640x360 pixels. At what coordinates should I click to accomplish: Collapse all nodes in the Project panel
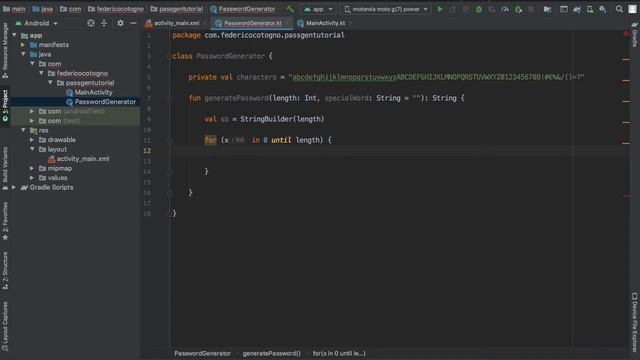point(104,23)
